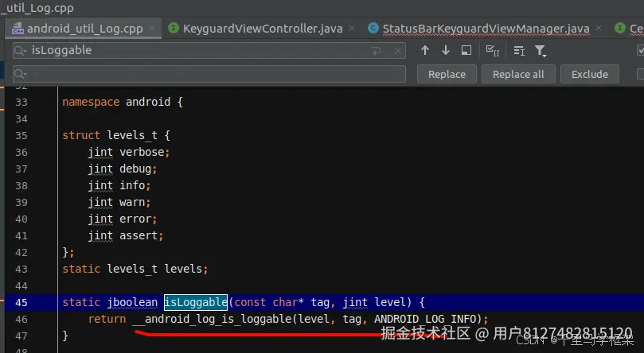Click line number 46 in the gutter
This screenshot has height=353, width=644.
click(x=21, y=320)
